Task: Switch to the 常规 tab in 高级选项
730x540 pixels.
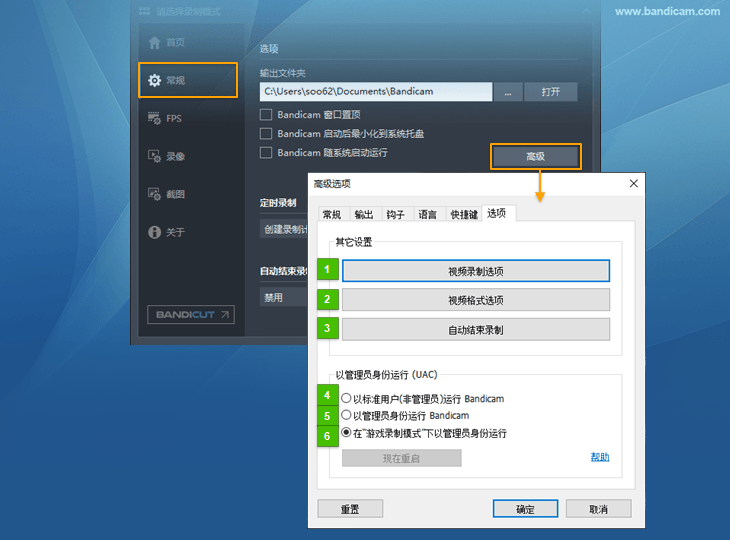Action: coord(332,214)
